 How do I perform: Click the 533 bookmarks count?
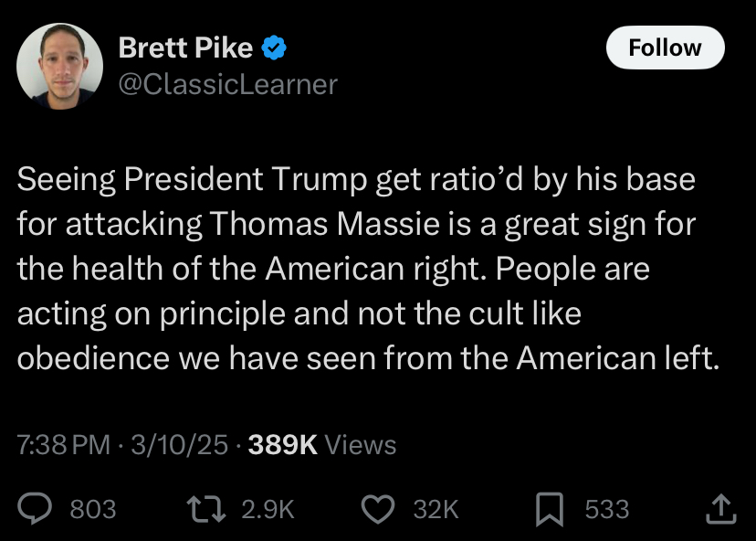point(607,509)
